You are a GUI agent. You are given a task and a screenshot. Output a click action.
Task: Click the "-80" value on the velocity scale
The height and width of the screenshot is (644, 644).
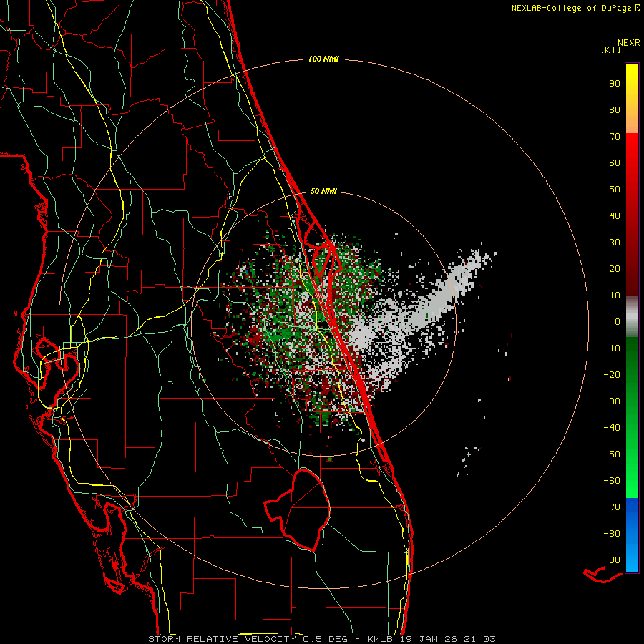[612, 534]
